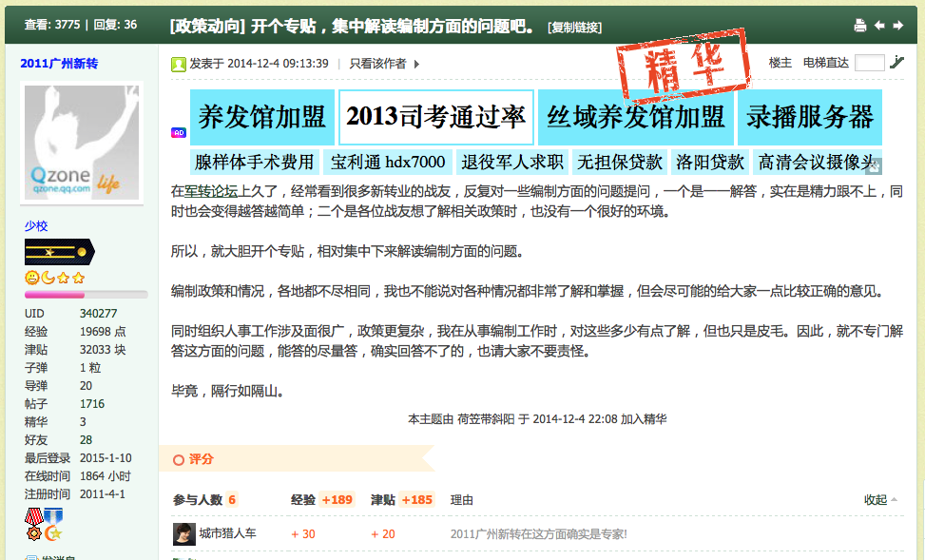The width and height of the screenshot is (925, 560).
Task: Click the QQ badge beside the ad banner
Action: (177, 131)
